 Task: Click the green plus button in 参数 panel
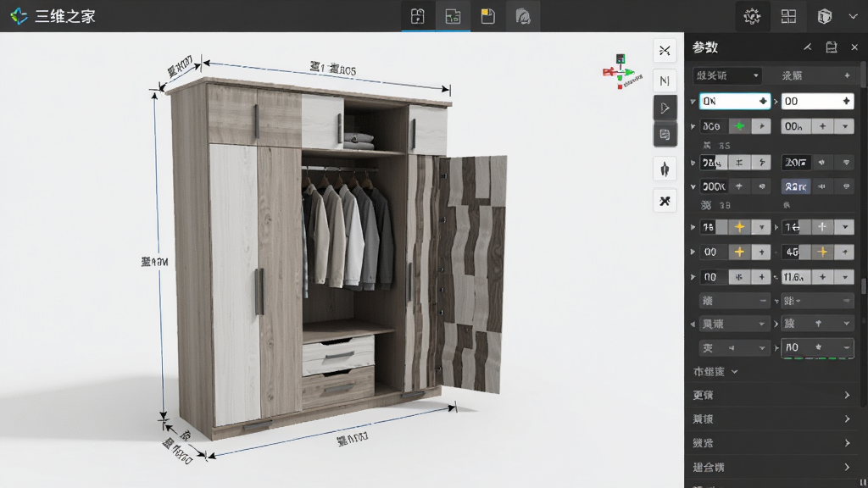(x=739, y=126)
